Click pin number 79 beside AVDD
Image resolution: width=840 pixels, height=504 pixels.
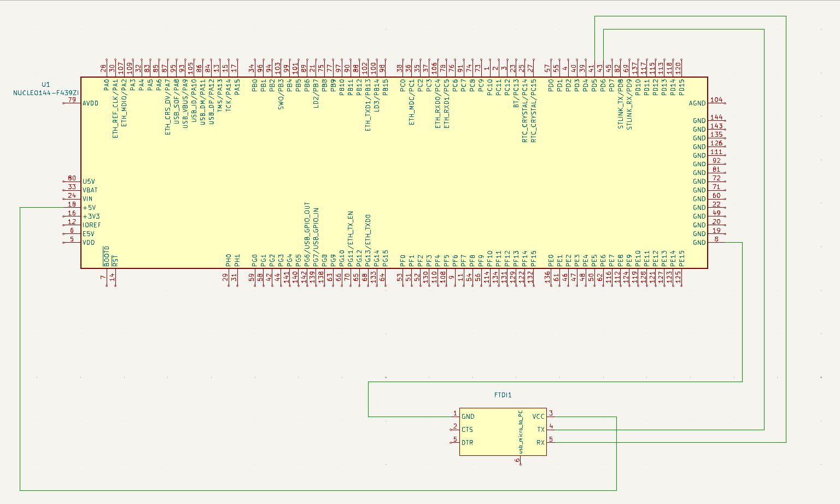[72, 99]
